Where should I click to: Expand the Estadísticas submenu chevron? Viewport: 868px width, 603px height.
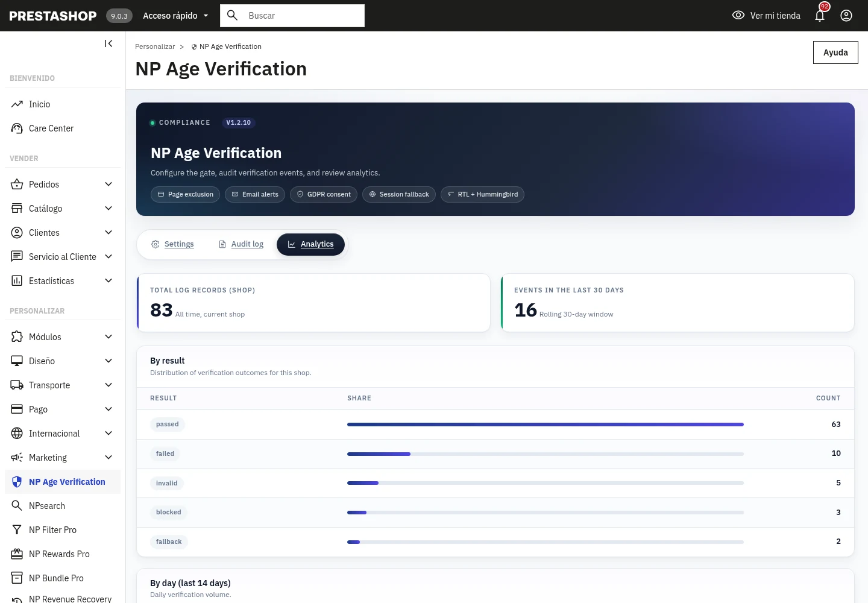108,281
